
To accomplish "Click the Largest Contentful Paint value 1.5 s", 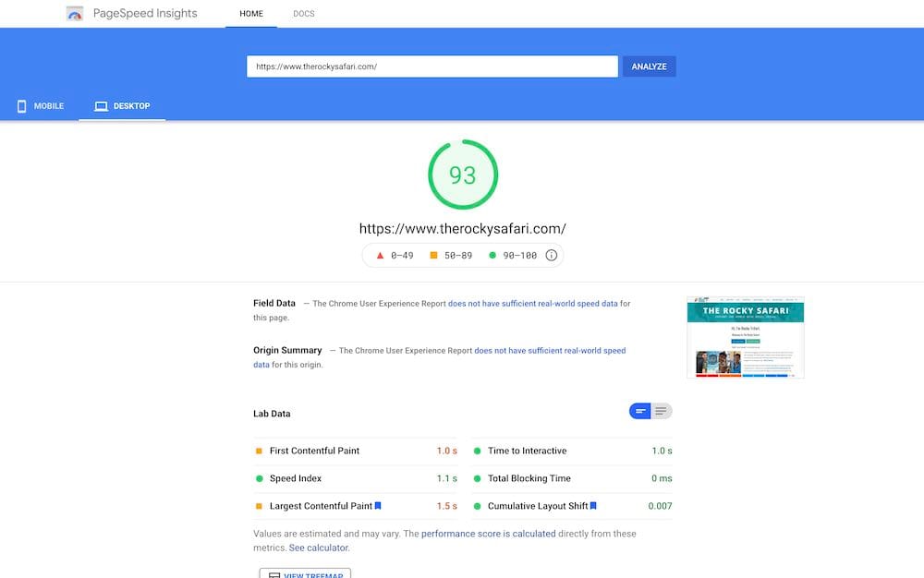I will pos(446,506).
